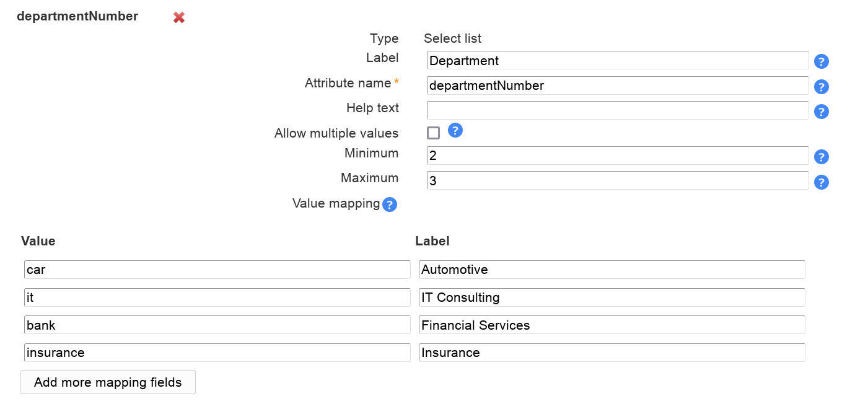Edit the Maximum field showing 3
This screenshot has width=868, height=409.
pos(617,181)
